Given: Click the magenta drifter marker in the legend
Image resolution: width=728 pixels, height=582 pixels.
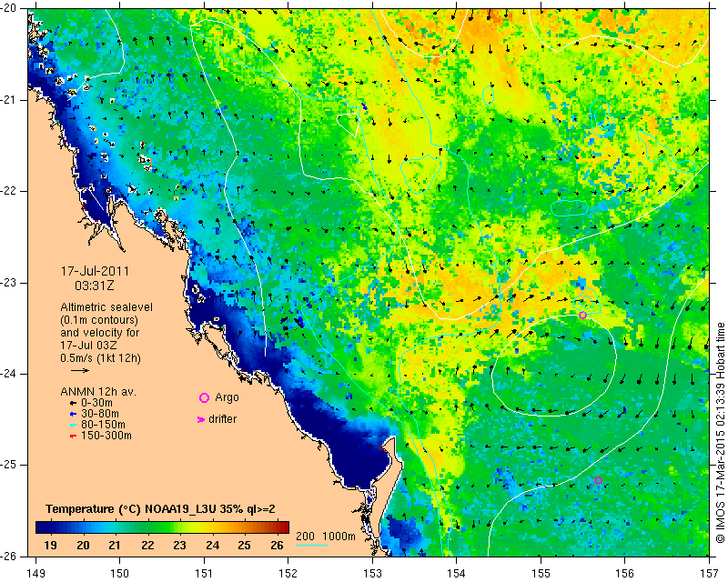Looking at the screenshot, I should click(x=201, y=419).
